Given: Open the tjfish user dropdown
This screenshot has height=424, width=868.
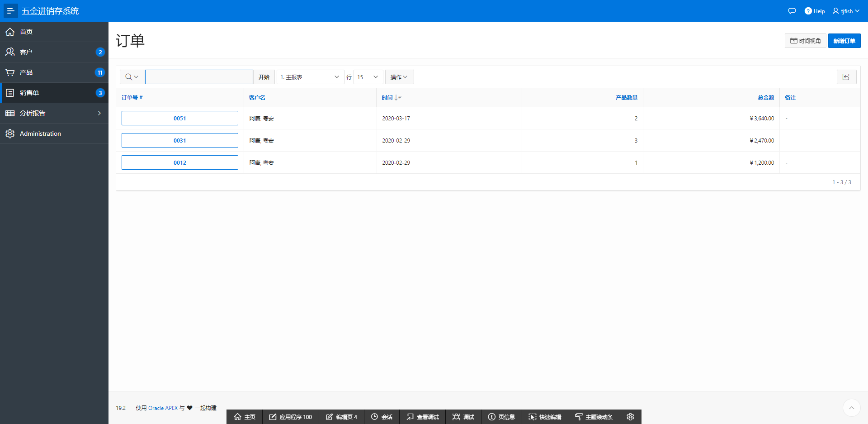Looking at the screenshot, I should pyautogui.click(x=846, y=11).
